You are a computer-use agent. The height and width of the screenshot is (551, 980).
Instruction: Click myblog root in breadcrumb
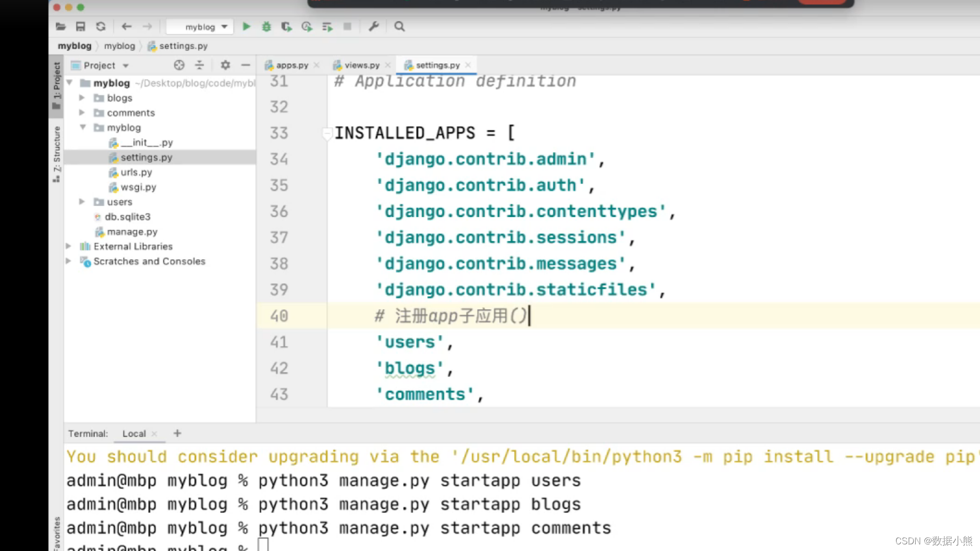[75, 46]
